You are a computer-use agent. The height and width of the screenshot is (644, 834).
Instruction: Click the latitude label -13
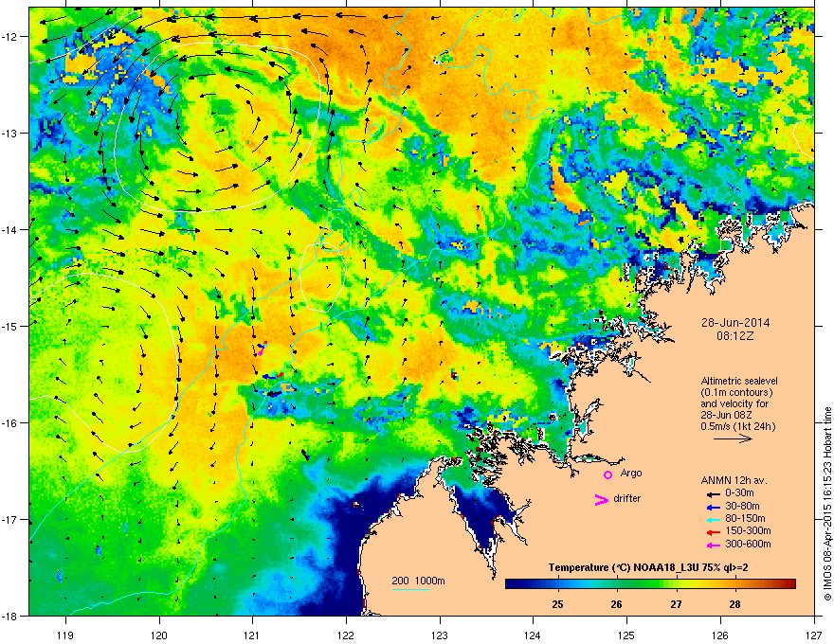(x=10, y=134)
